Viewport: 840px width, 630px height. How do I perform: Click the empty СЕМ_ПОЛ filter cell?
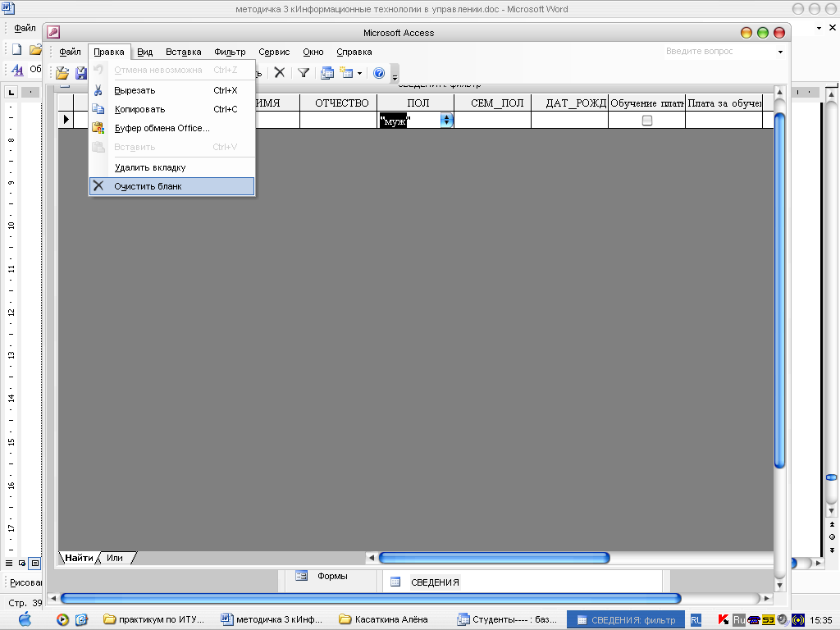point(493,120)
